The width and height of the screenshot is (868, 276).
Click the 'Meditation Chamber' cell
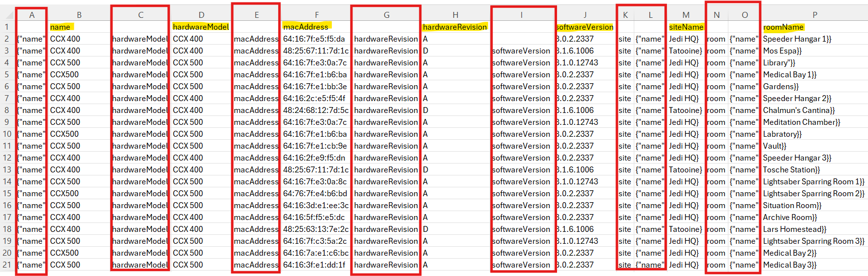801,122
